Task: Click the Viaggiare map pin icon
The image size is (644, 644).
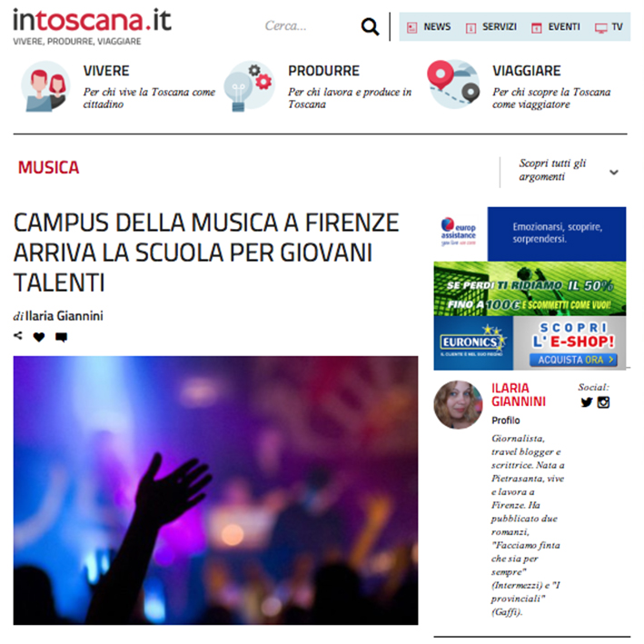Action: coord(453,84)
